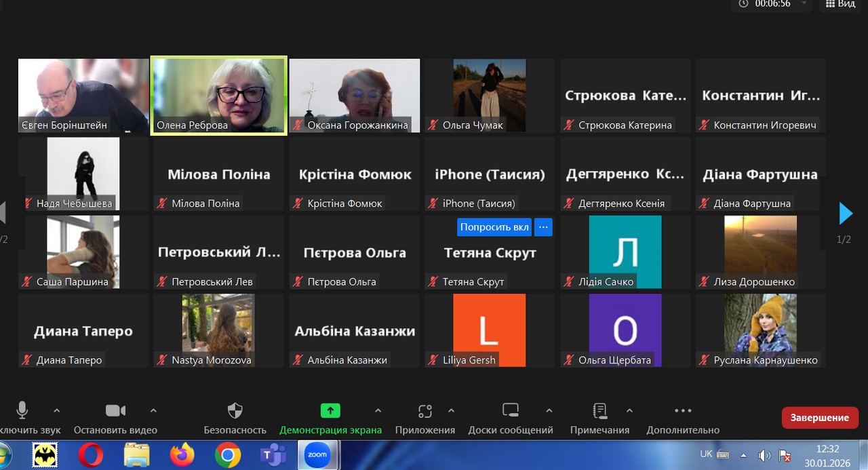Open the three-dot menu on Тетяна Скрут tile
The height and width of the screenshot is (470, 868).
coord(543,227)
